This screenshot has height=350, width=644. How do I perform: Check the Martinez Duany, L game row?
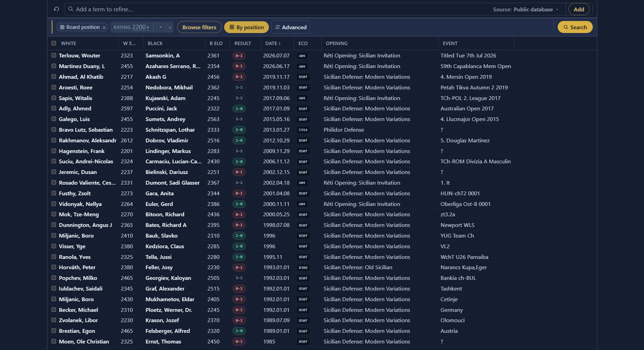tap(54, 66)
